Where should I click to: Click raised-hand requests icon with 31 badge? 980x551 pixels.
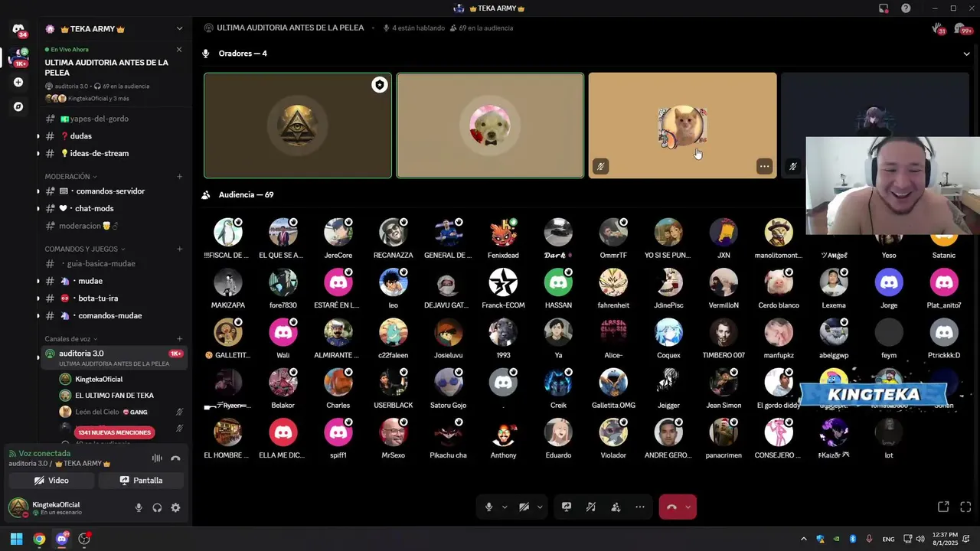[x=939, y=28]
